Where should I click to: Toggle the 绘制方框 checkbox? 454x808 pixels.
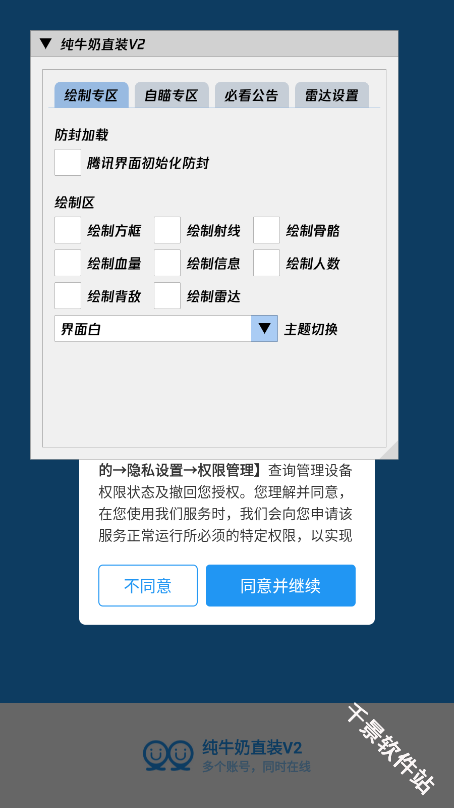point(68,230)
